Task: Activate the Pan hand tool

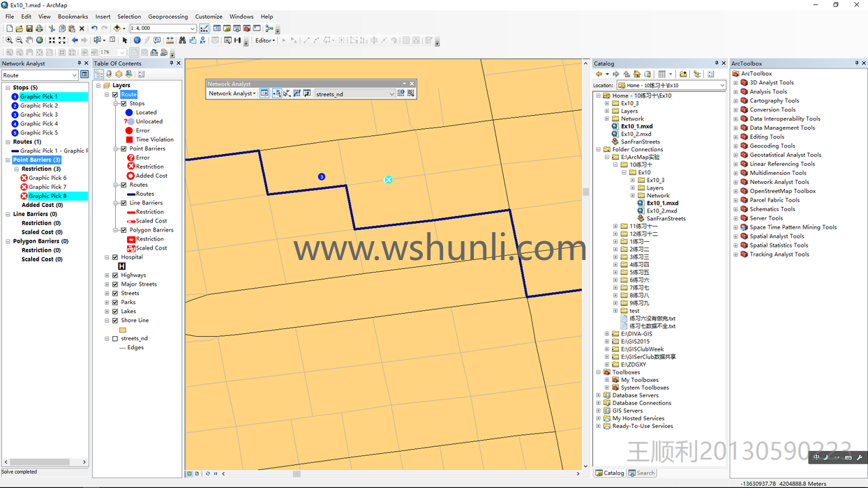Action: (x=29, y=40)
